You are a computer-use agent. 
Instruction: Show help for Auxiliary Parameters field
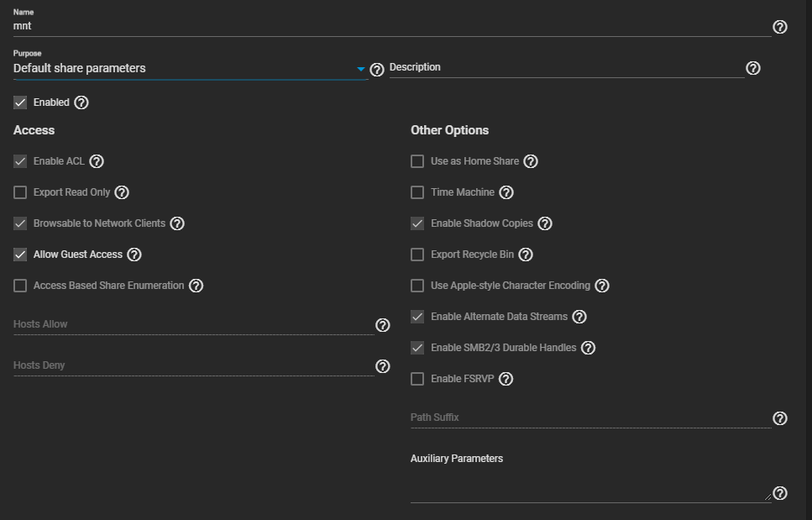coord(779,493)
